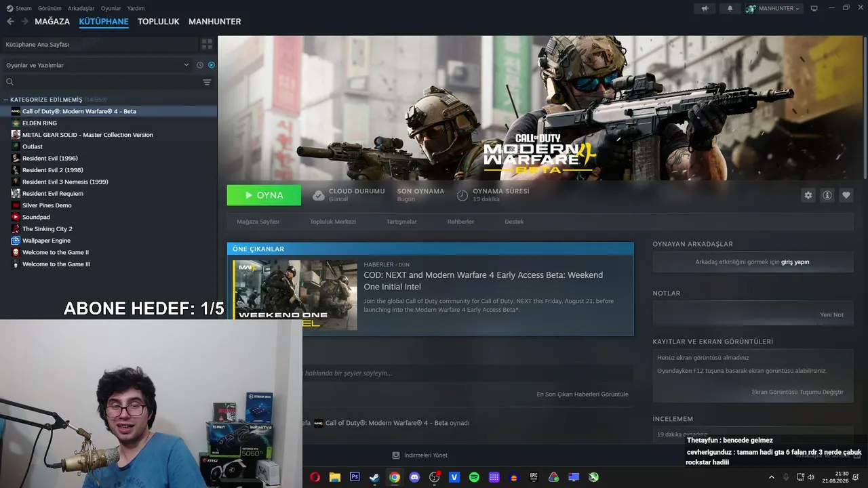Open the Oyunlar menu

coord(111,8)
